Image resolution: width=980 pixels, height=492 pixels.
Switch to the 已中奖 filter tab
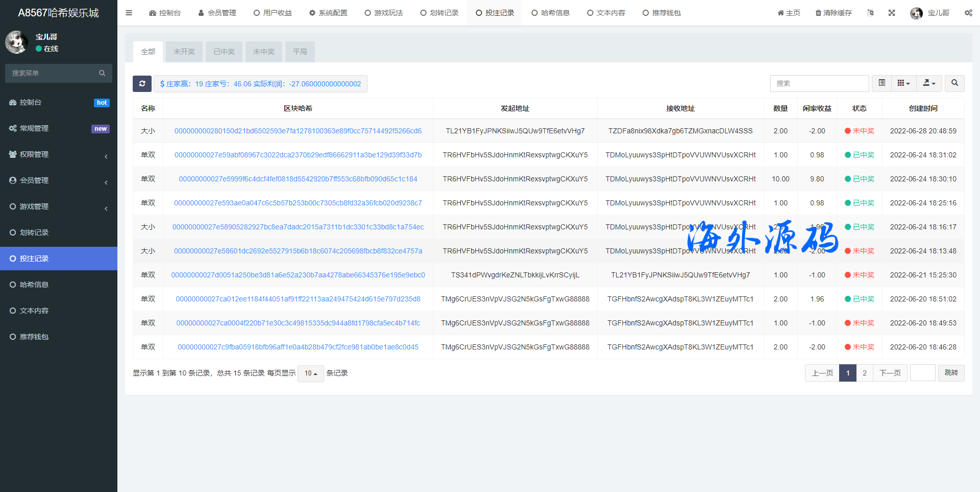pos(224,52)
